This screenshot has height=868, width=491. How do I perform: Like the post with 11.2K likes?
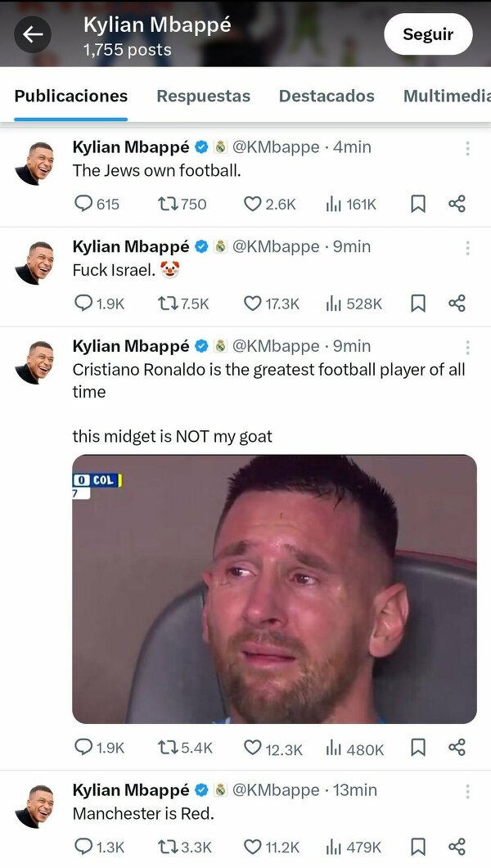[253, 847]
